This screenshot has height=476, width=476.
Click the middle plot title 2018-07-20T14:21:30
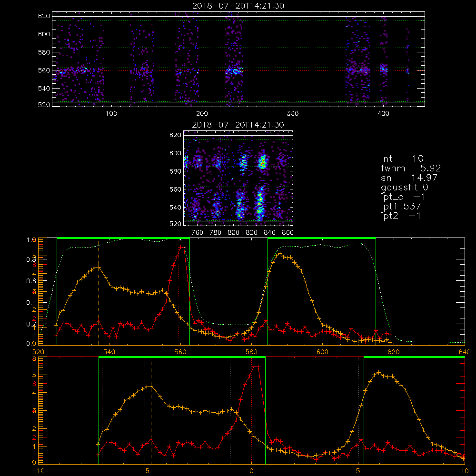click(238, 125)
